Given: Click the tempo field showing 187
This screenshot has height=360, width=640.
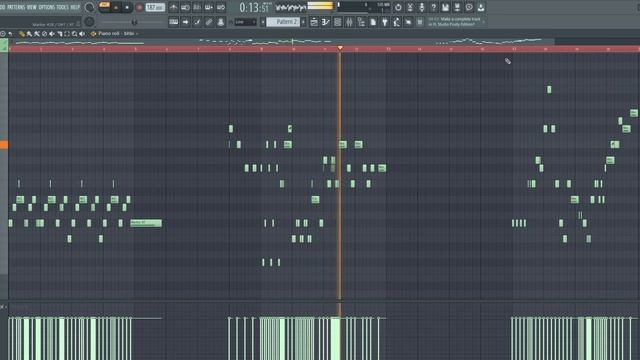Looking at the screenshot, I should pos(155,7).
